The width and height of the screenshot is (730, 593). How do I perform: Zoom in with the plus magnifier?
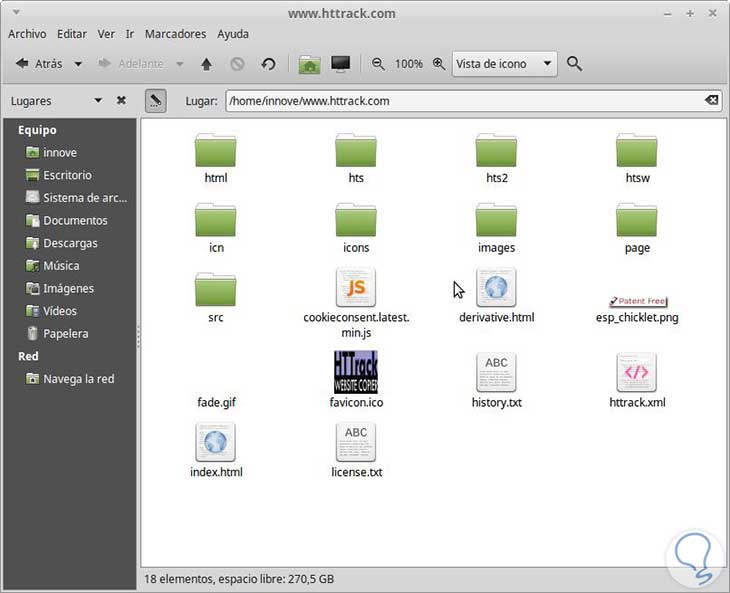439,64
